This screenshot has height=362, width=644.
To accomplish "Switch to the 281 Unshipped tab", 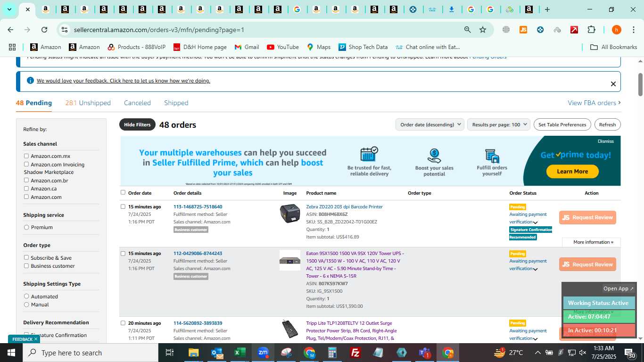I will click(88, 103).
